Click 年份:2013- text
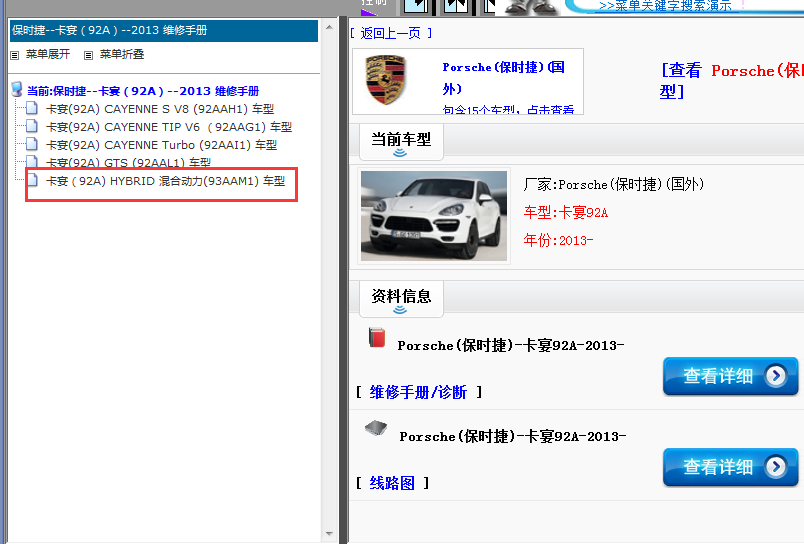Screen dimensions: 804x544 (558, 240)
